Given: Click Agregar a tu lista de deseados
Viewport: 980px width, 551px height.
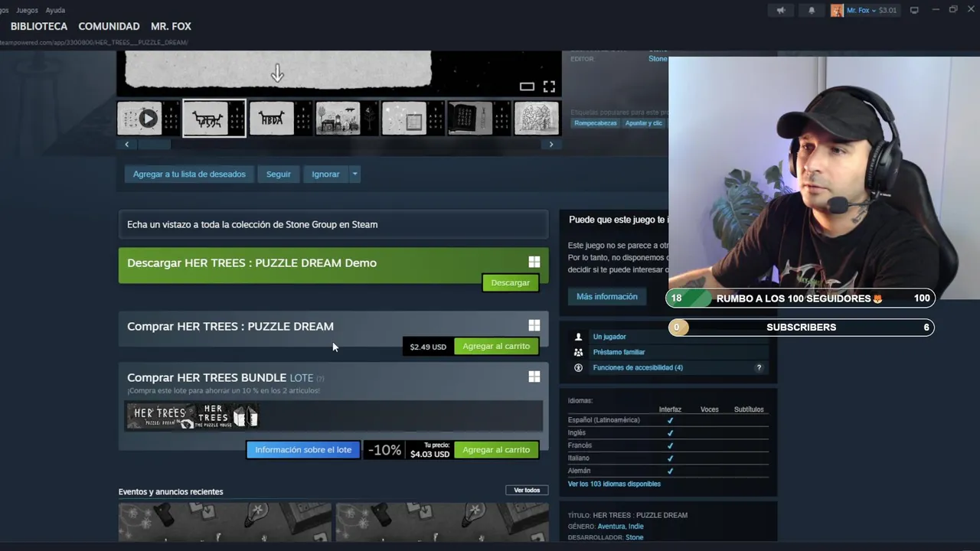Looking at the screenshot, I should pos(189,174).
